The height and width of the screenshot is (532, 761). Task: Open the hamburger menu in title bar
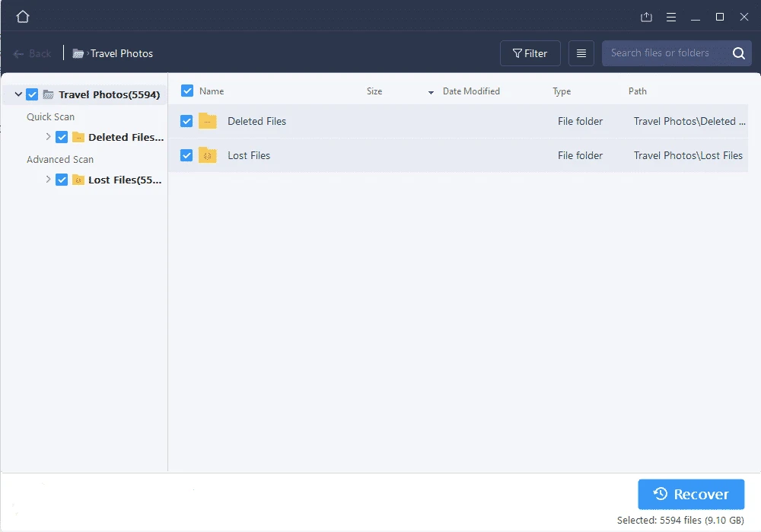pyautogui.click(x=670, y=16)
